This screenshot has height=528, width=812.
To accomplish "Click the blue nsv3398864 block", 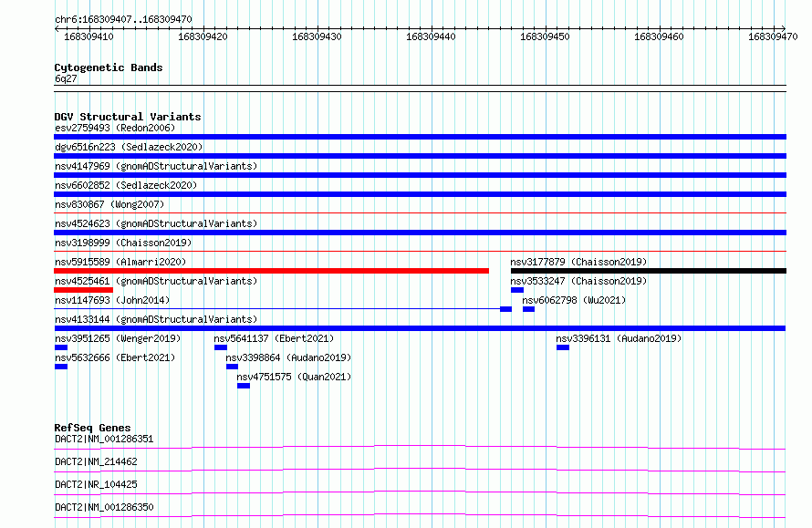I will 232,367.
